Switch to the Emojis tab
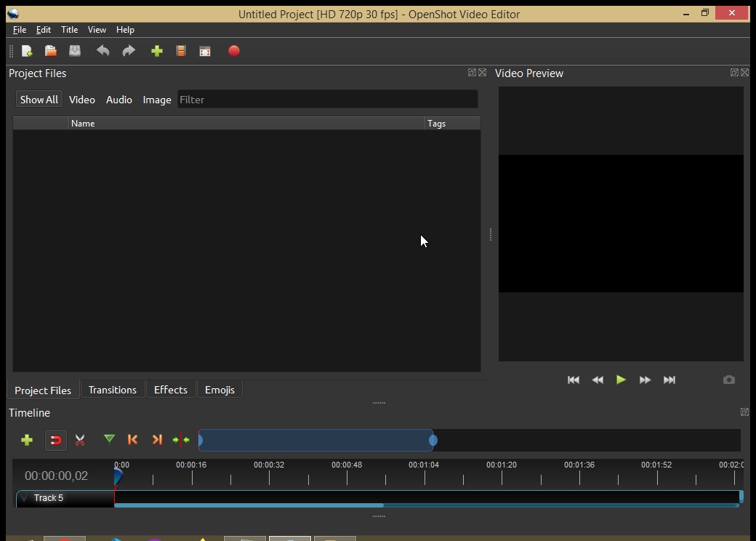This screenshot has width=756, height=541. pos(220,390)
